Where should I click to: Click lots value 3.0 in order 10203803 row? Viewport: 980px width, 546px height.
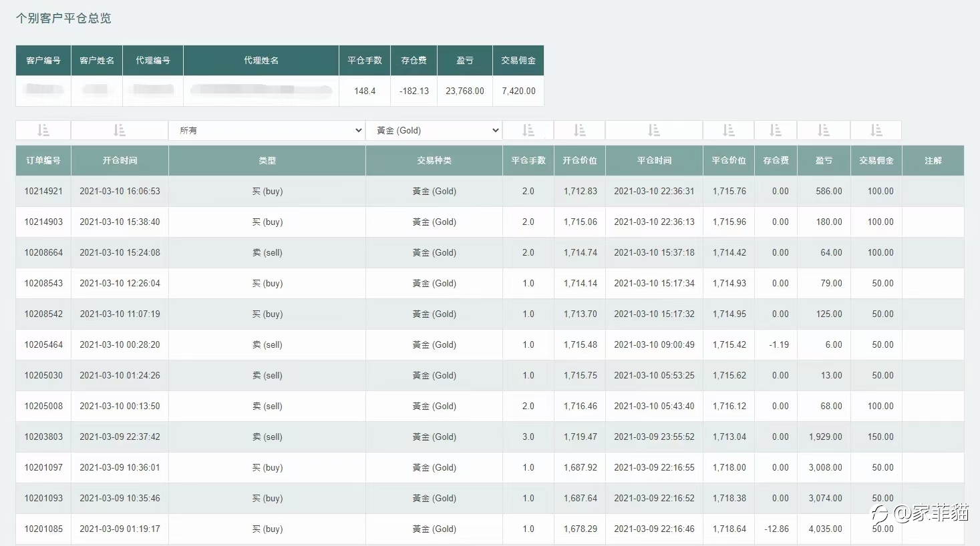tap(528, 437)
